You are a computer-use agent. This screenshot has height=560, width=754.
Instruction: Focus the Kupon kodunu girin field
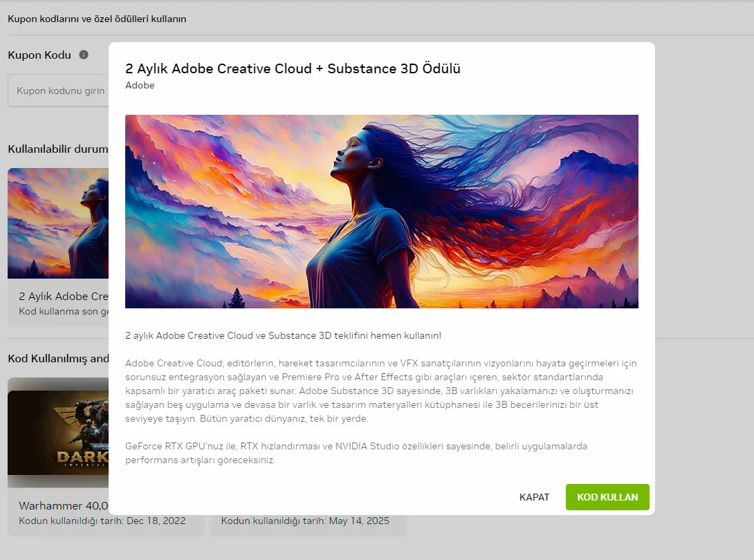coord(58,91)
